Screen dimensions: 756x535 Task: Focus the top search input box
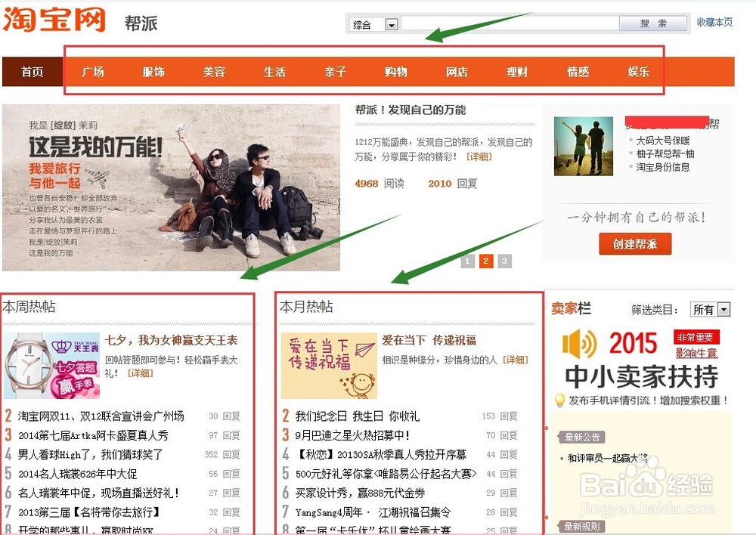click(x=510, y=23)
